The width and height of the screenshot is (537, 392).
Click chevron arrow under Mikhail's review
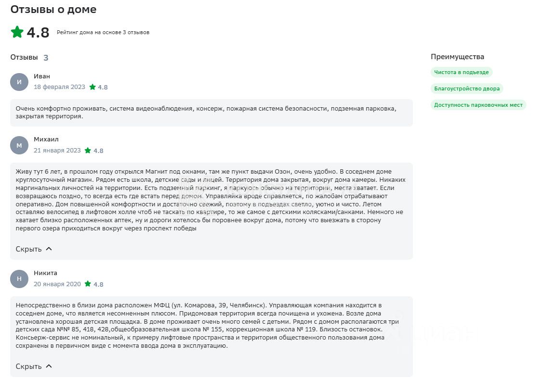pos(49,249)
